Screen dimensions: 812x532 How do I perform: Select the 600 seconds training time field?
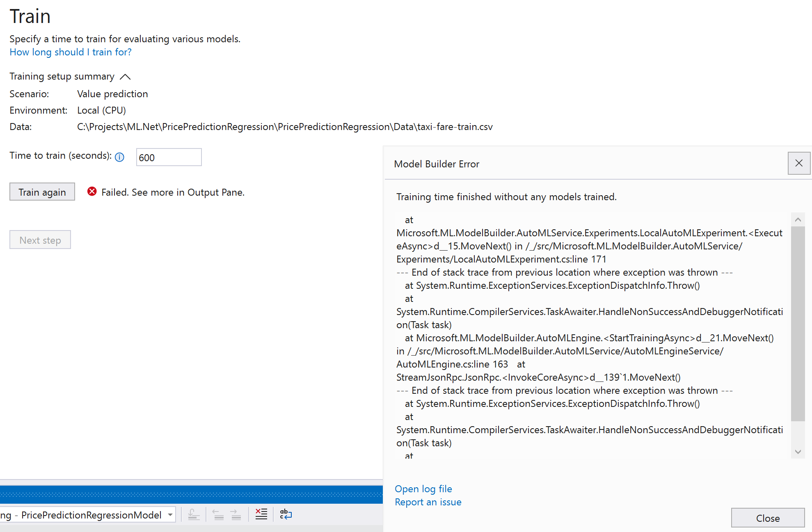point(169,157)
